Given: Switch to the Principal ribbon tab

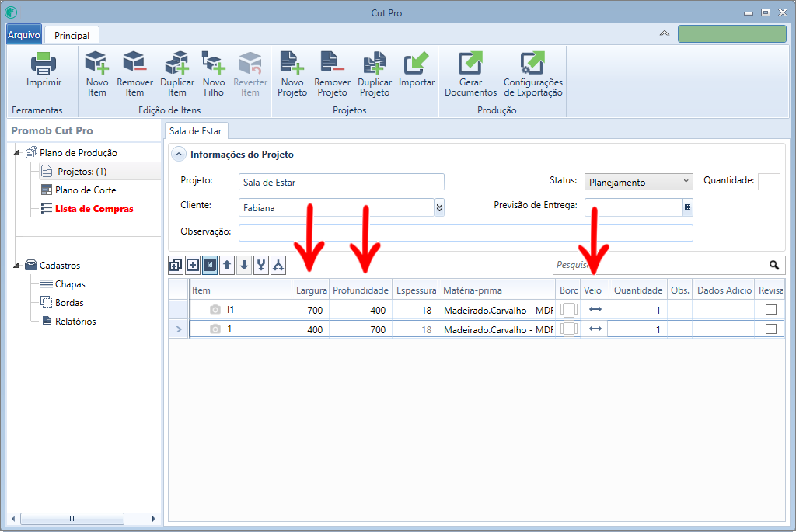Looking at the screenshot, I should [72, 36].
